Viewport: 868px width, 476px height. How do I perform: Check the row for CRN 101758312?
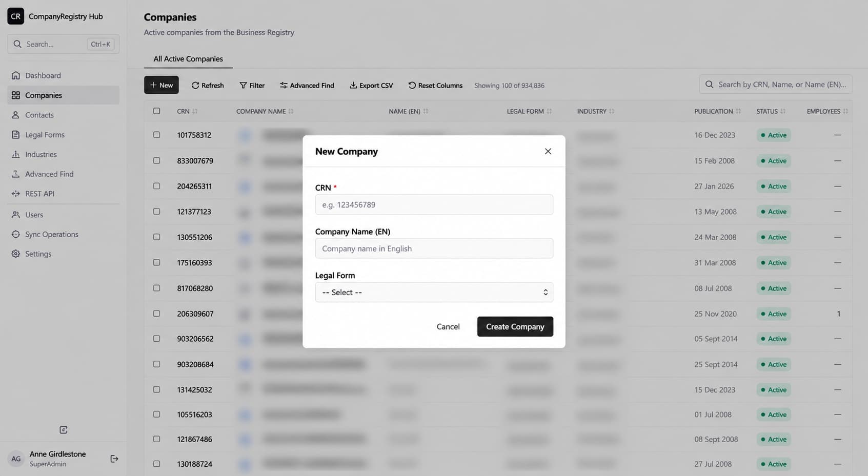click(x=157, y=135)
